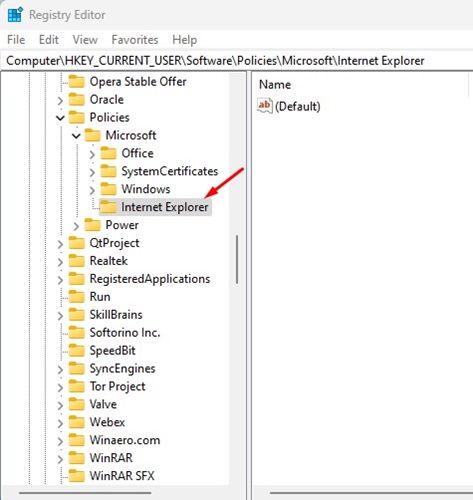Click the tree pane horizontal scrollbar
The height and width of the screenshot is (500, 473).
(x=85, y=493)
